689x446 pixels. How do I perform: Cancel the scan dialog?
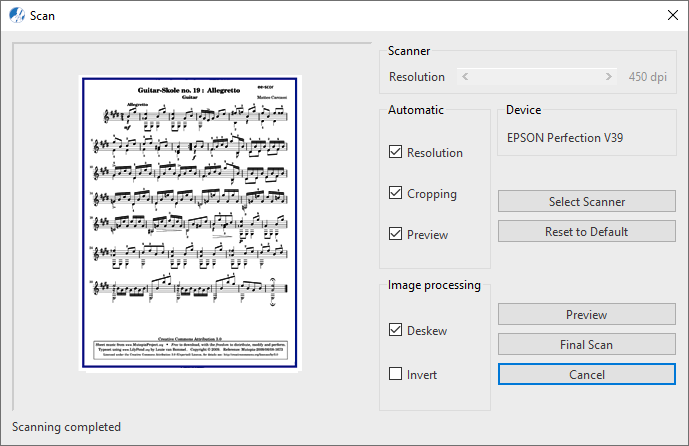click(587, 374)
